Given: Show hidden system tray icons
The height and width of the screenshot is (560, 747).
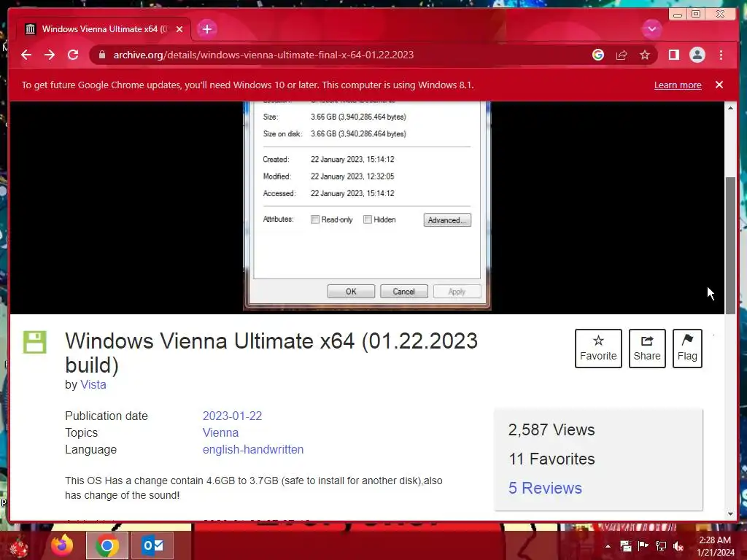Looking at the screenshot, I should (608, 546).
